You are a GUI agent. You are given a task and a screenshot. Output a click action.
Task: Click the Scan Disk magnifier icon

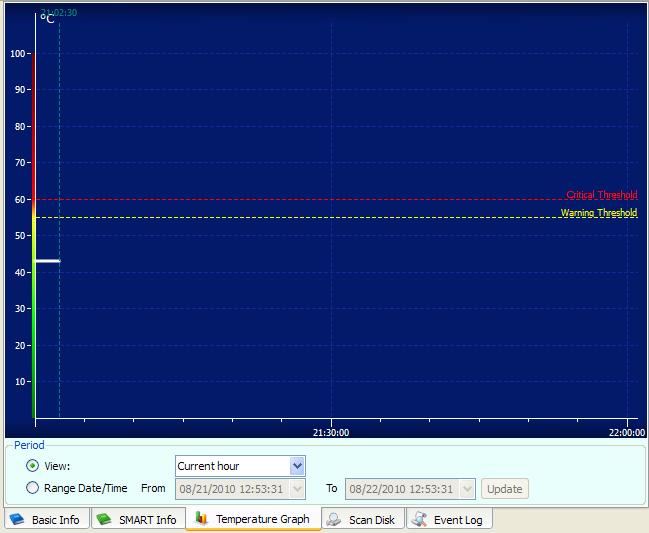334,519
